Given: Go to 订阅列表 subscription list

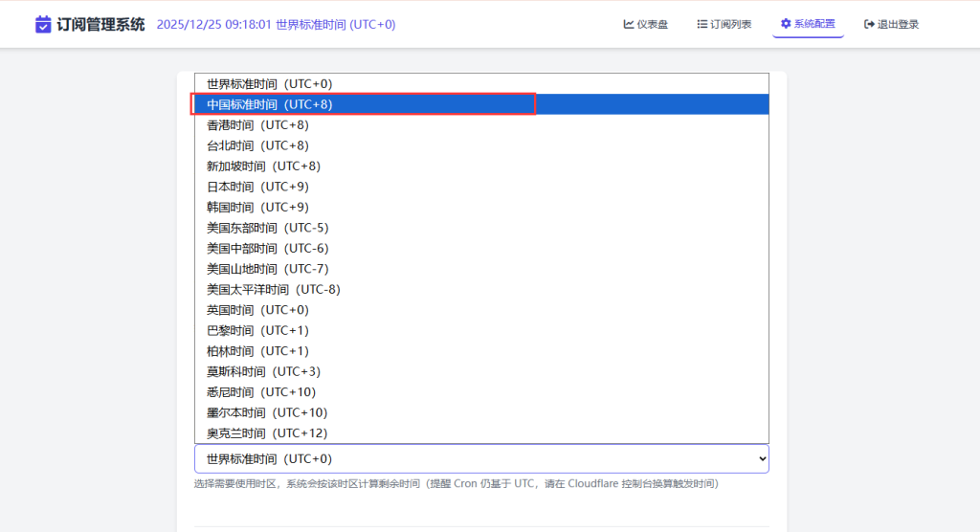Looking at the screenshot, I should coord(724,24).
